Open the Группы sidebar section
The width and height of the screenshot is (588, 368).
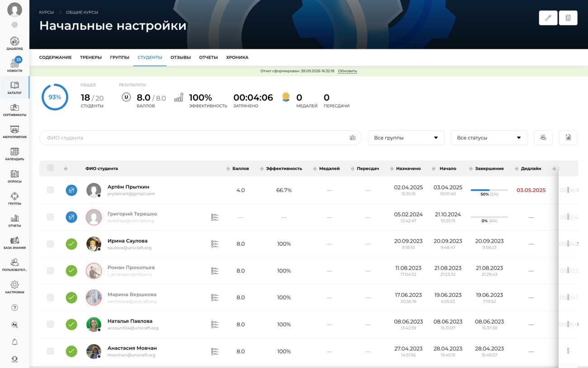(14, 198)
